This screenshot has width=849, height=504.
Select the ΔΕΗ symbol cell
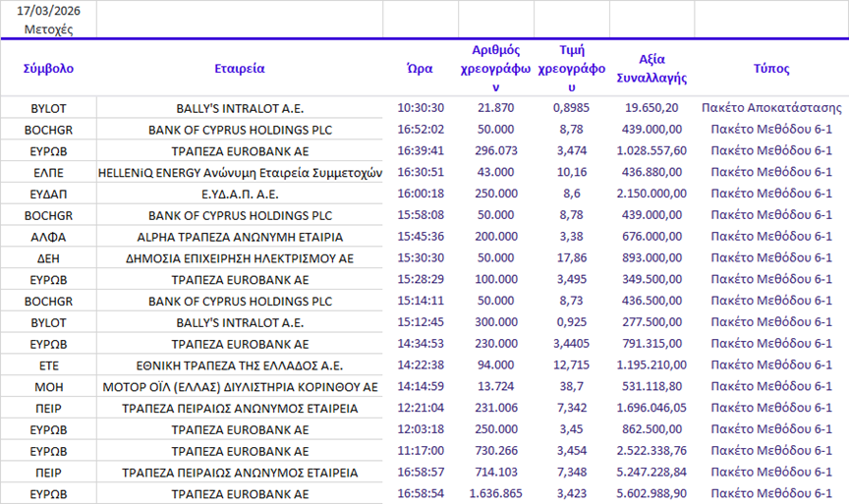point(48,258)
